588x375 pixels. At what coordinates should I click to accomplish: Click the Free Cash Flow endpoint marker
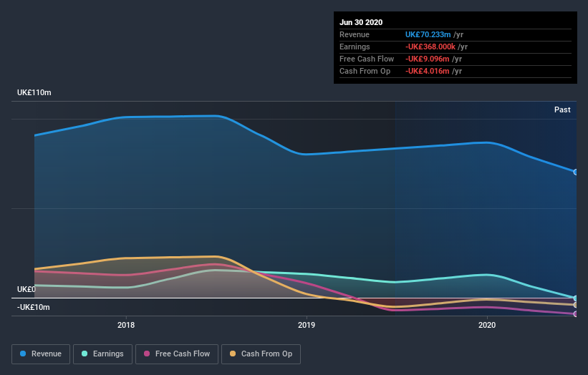click(x=575, y=314)
